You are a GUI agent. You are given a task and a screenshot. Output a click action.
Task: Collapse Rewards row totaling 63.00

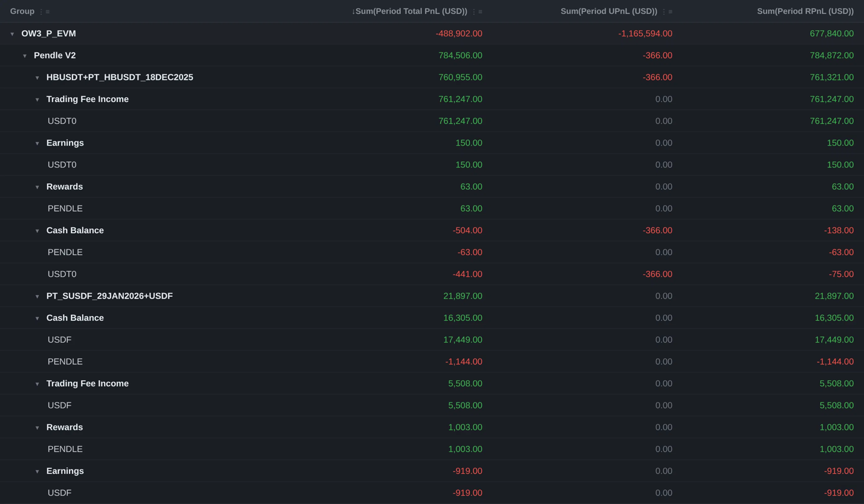pyautogui.click(x=37, y=187)
